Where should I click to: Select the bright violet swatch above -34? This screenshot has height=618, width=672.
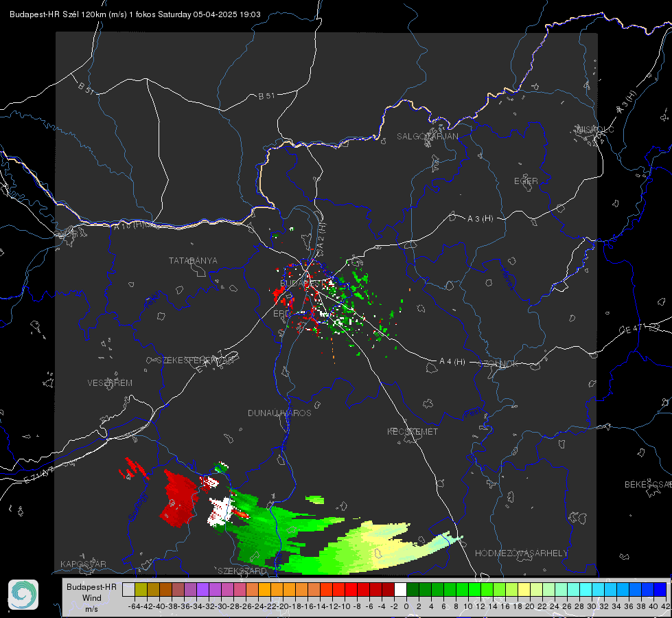click(202, 589)
